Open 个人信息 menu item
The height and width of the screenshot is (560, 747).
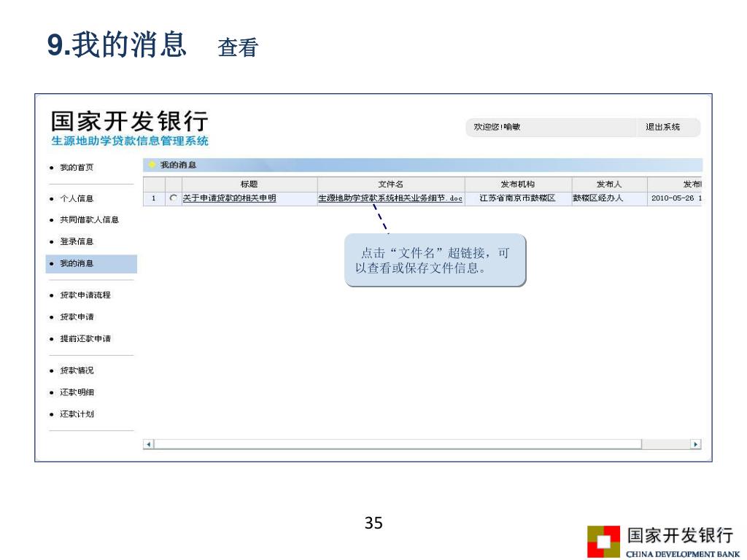click(77, 198)
